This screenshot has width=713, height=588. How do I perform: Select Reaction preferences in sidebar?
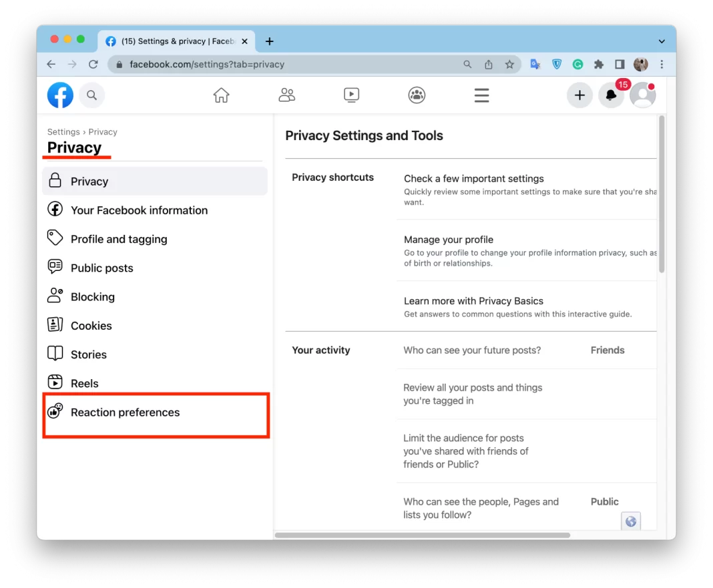tap(125, 412)
